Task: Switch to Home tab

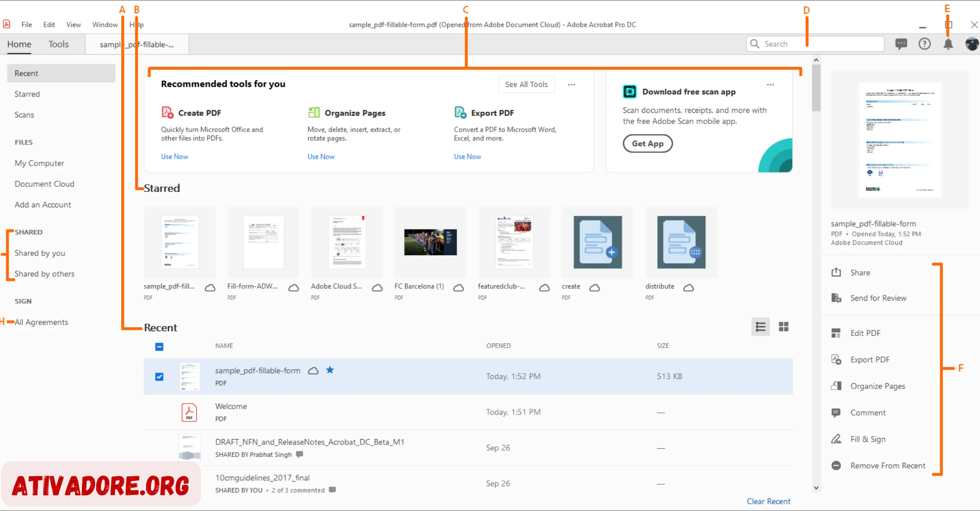Action: point(19,43)
